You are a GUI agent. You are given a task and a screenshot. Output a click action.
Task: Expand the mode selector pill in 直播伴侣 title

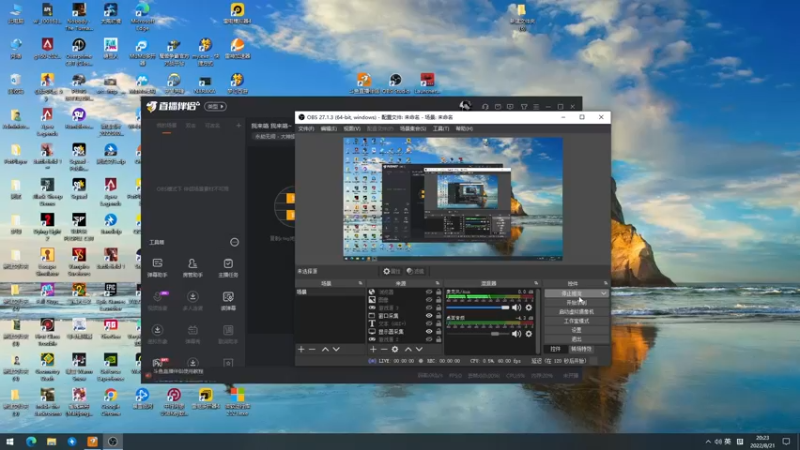point(216,107)
